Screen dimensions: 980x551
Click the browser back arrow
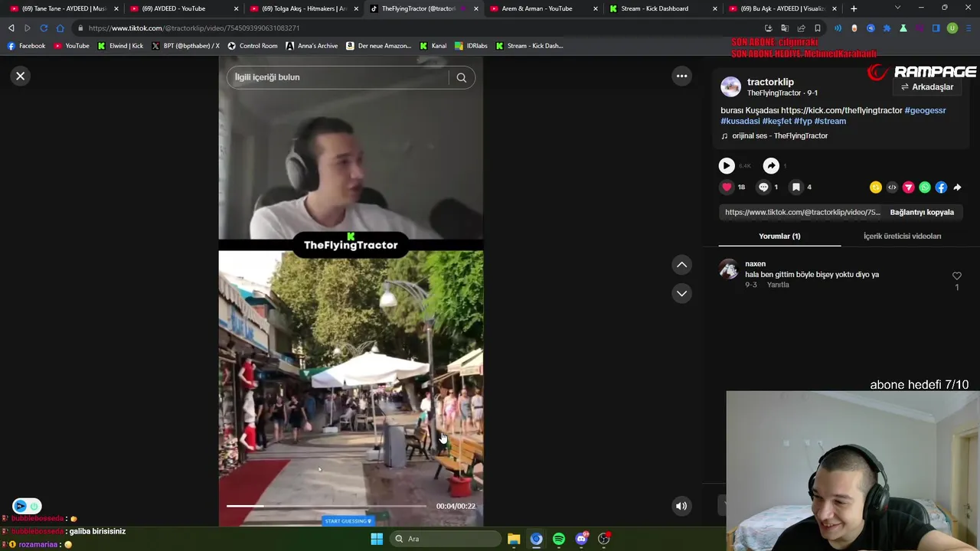pos(11,28)
